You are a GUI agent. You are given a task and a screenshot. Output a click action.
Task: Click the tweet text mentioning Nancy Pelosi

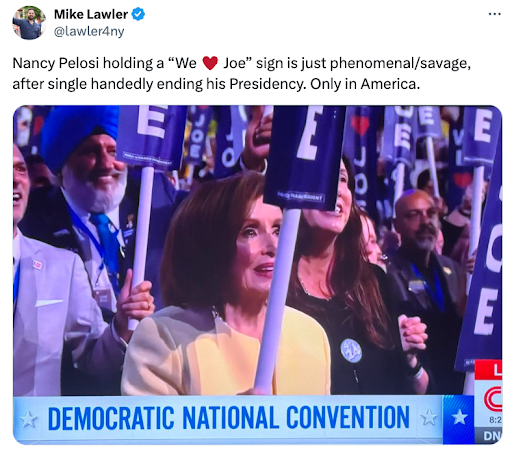(x=241, y=73)
